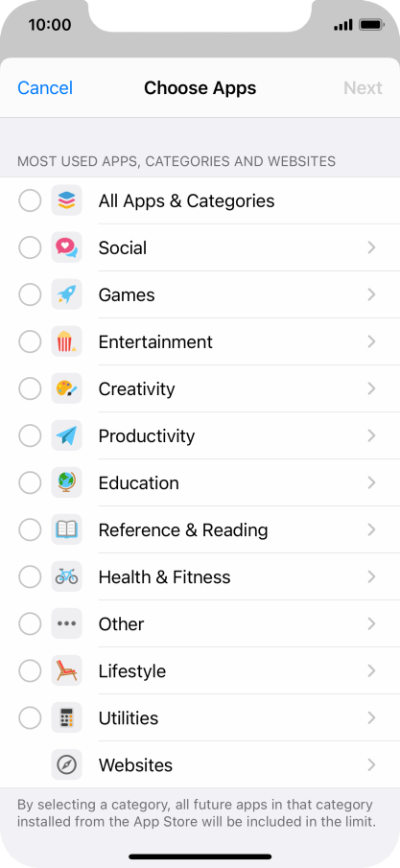
Task: Select the Lifestyle category radio circle
Action: click(x=30, y=671)
